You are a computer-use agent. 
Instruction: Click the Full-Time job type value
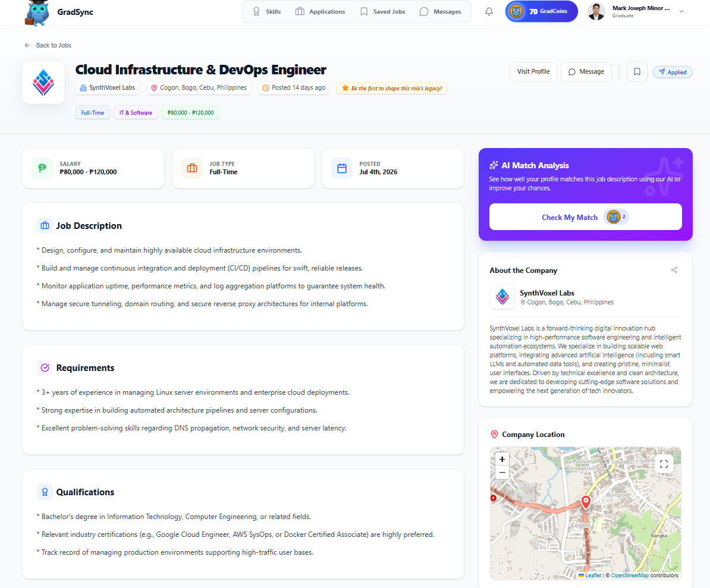[x=224, y=172]
